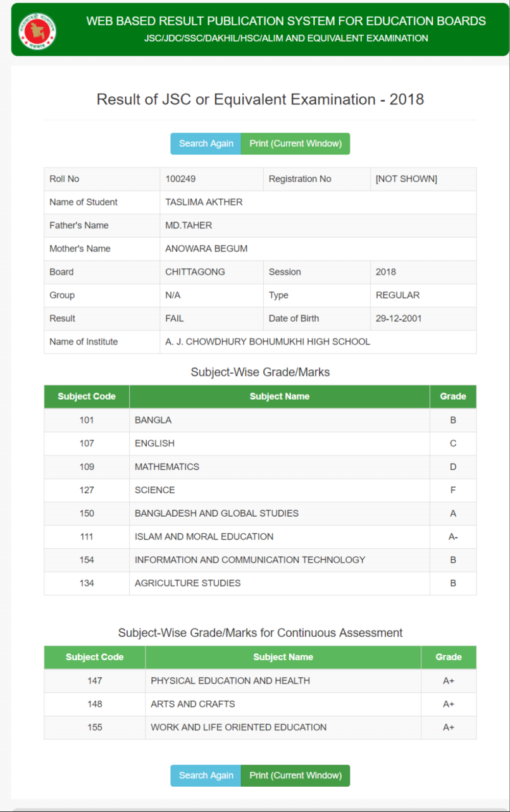Click the MATHEMATICS subject name

[x=167, y=467]
